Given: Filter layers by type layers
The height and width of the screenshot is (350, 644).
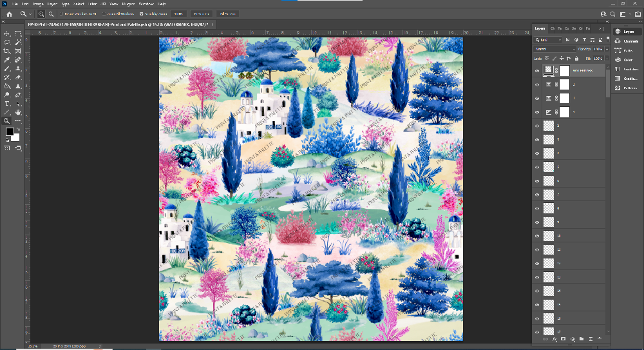Looking at the screenshot, I should (584, 40).
